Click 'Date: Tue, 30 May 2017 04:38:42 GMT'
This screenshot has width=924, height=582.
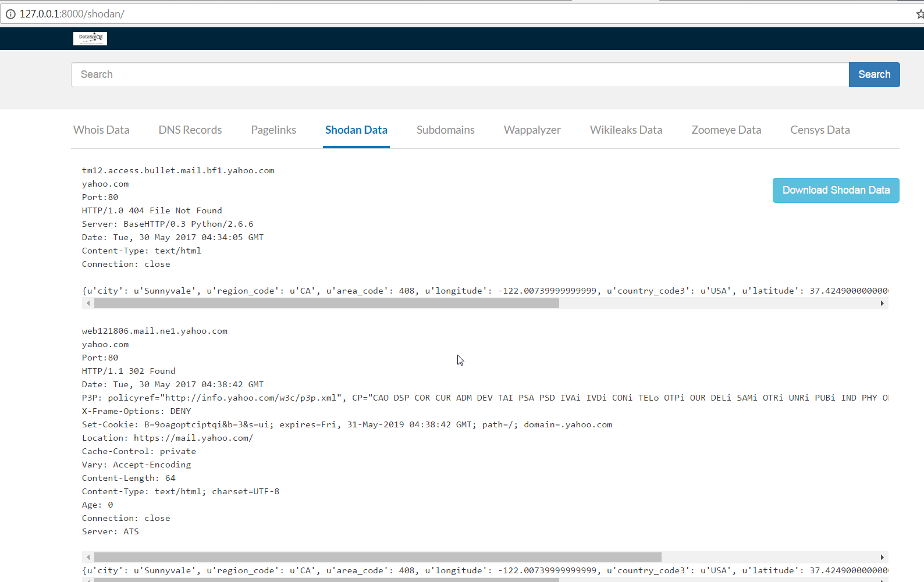pos(173,384)
